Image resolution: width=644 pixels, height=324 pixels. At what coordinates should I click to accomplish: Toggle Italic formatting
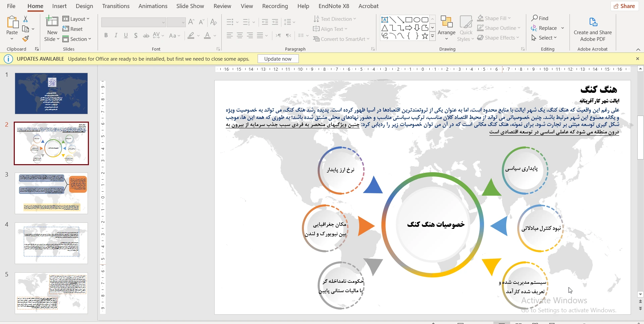(116, 36)
